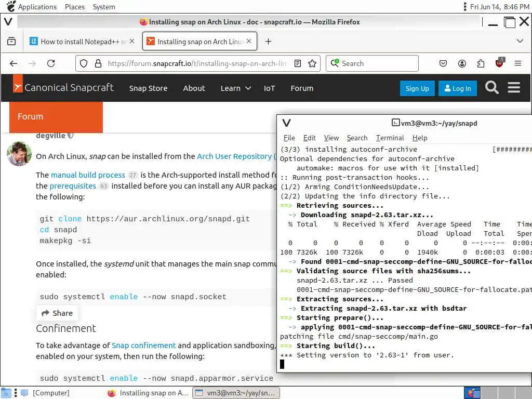Viewport: 532px width, 399px height.
Task: Open the Applications panel menu
Action: [37, 7]
